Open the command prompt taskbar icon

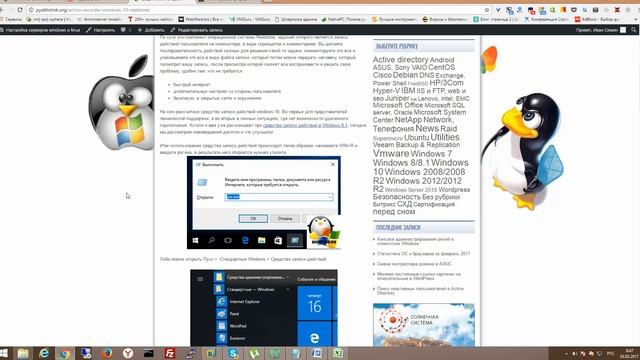(x=149, y=353)
